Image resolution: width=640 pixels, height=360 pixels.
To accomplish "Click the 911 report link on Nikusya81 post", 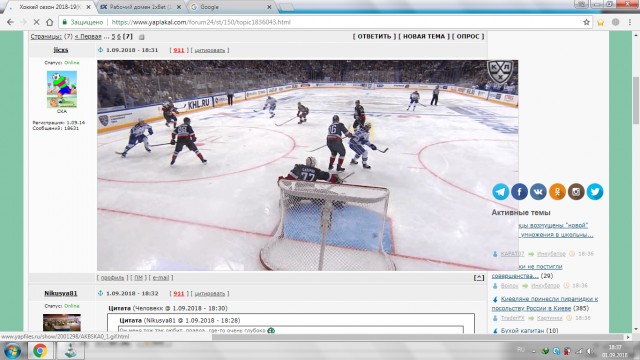I will pyautogui.click(x=179, y=293).
